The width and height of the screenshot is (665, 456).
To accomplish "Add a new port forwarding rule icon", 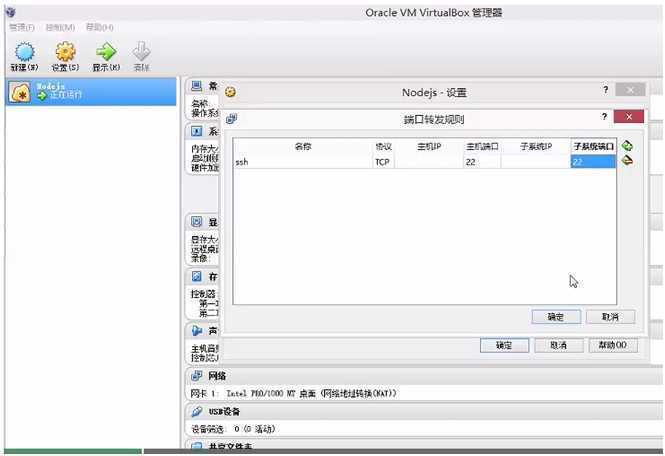I will [627, 146].
